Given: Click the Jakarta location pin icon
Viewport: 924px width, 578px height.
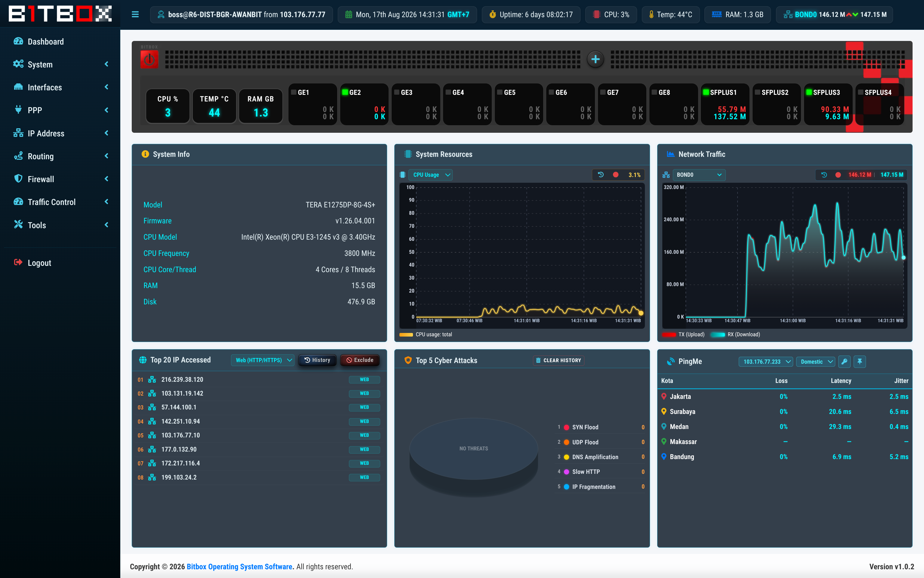Looking at the screenshot, I should pos(664,396).
